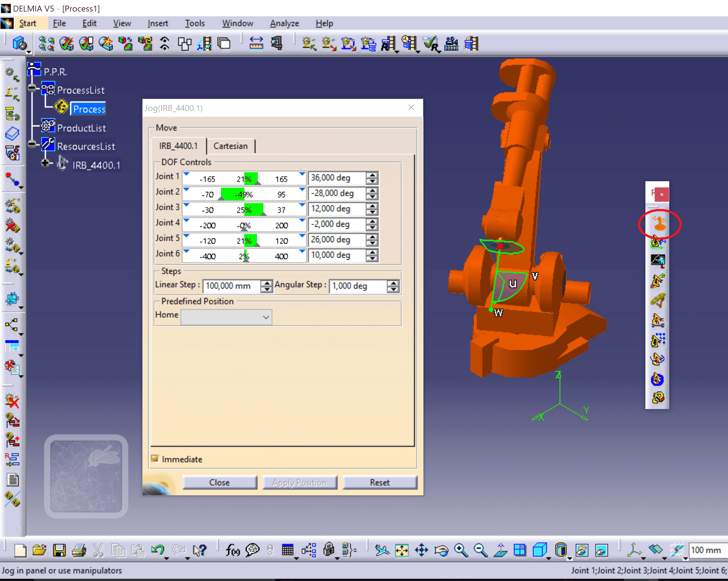Click the Reset button

point(380,482)
